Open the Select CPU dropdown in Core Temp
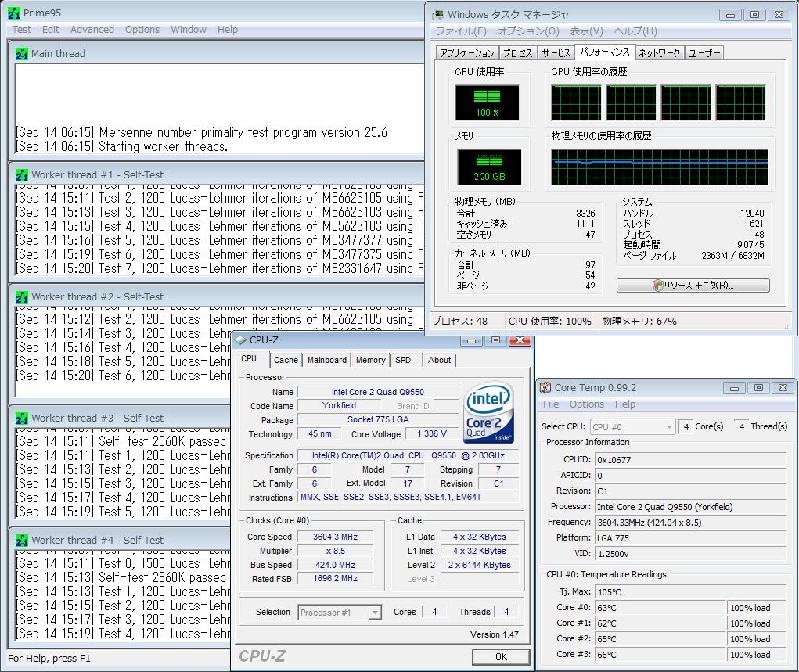 [x=632, y=426]
